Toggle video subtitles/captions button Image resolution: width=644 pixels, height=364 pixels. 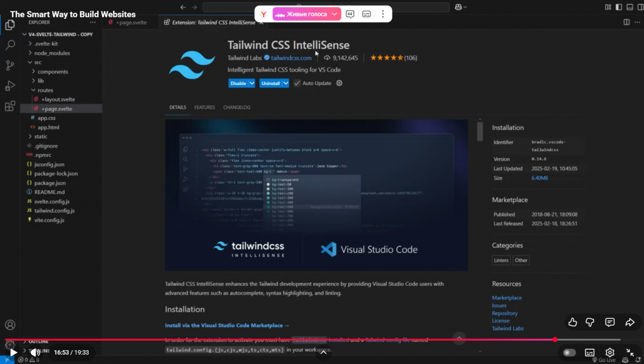pyautogui.click(x=590, y=353)
